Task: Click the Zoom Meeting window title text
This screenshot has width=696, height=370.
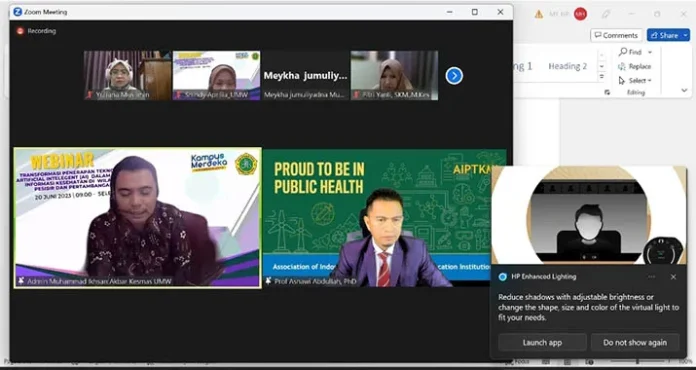Action: click(x=46, y=12)
